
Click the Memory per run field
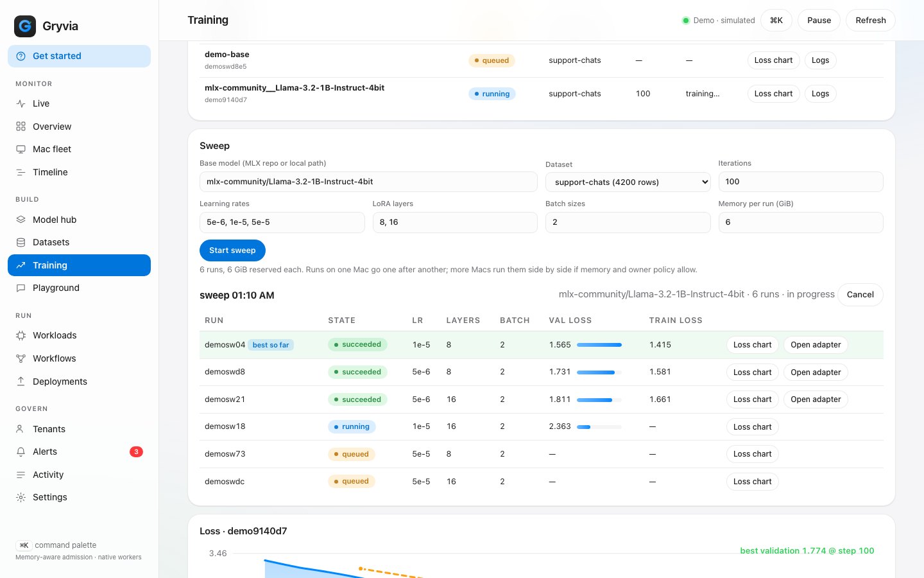pyautogui.click(x=801, y=222)
